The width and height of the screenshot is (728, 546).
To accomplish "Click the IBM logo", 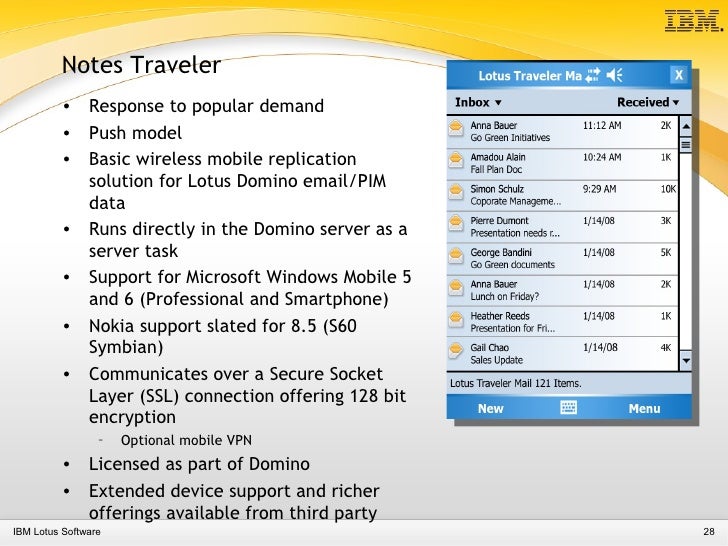I will point(694,21).
